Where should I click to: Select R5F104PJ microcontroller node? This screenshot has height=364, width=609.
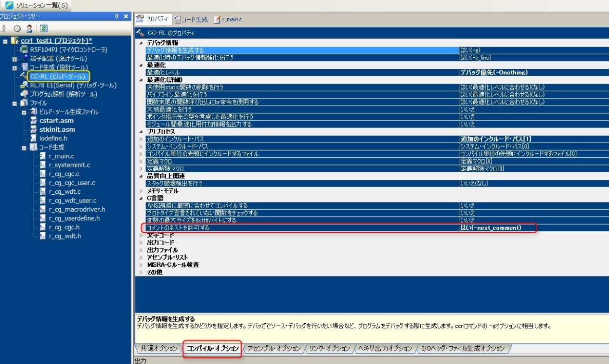[x=68, y=50]
